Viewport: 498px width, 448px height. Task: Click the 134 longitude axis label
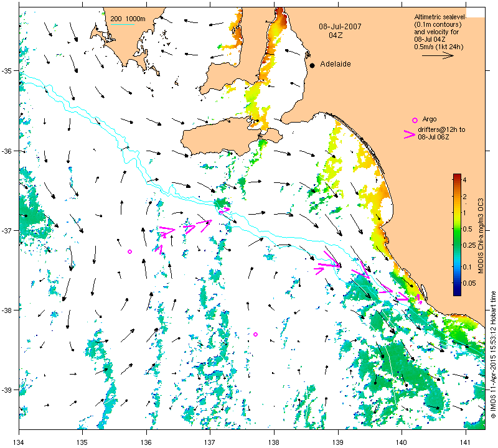click(19, 442)
